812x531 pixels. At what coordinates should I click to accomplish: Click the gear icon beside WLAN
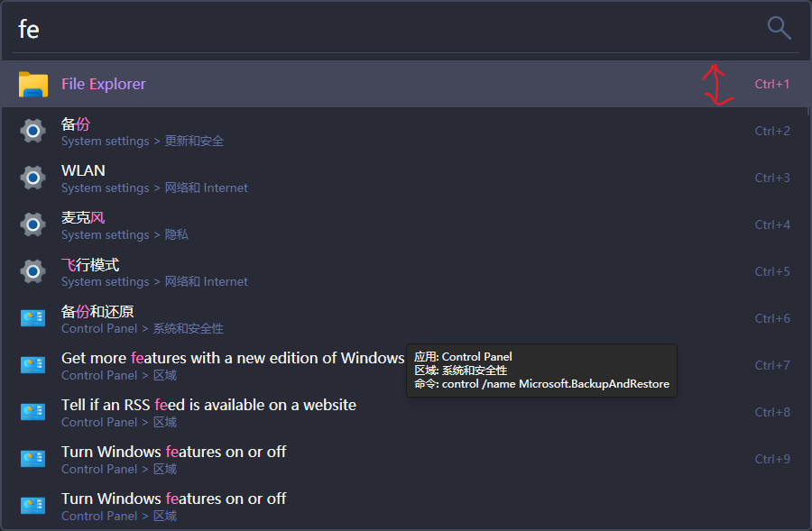[32, 178]
